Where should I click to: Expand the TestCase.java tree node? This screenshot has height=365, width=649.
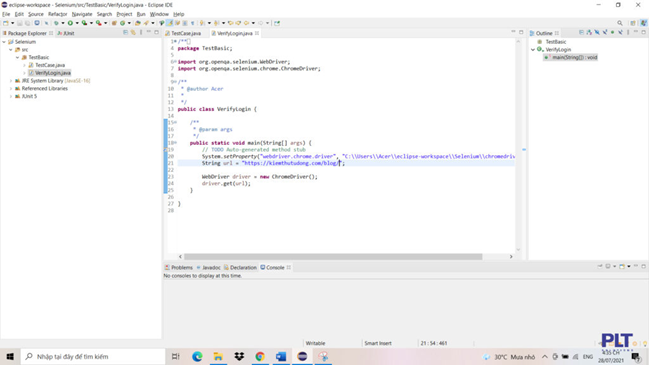click(24, 65)
